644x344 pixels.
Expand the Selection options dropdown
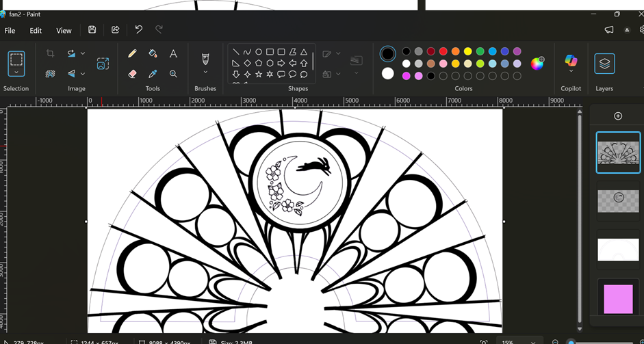[16, 72]
